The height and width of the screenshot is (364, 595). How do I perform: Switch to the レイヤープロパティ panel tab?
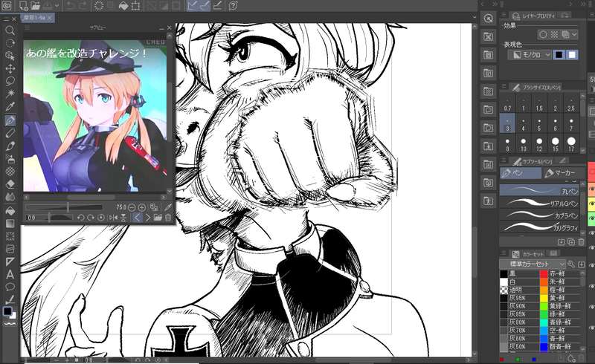pos(533,16)
